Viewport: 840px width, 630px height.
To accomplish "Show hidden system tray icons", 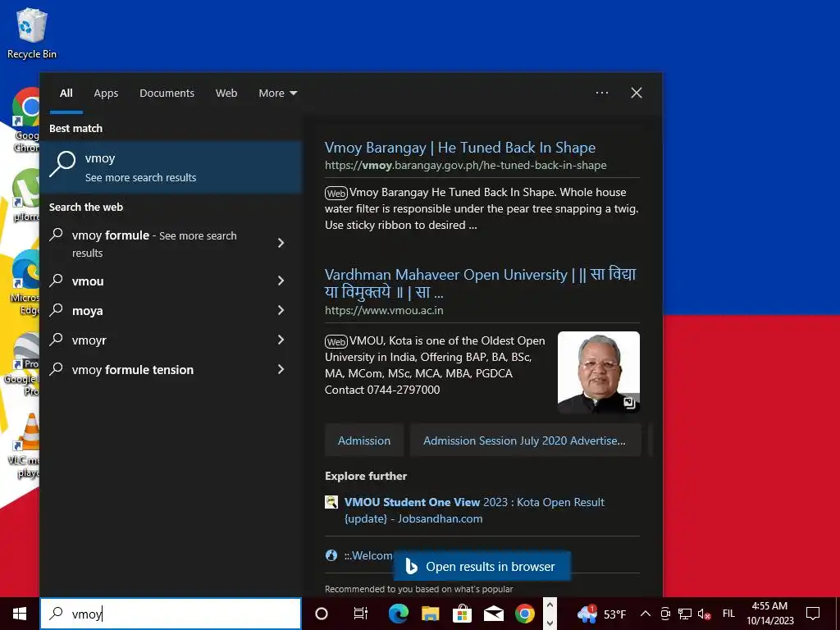I will pos(646,614).
